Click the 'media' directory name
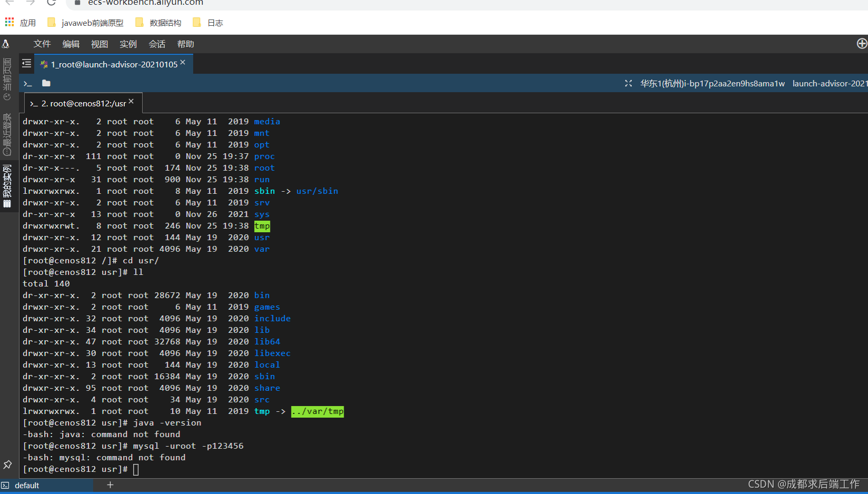The height and width of the screenshot is (494, 868). (267, 122)
